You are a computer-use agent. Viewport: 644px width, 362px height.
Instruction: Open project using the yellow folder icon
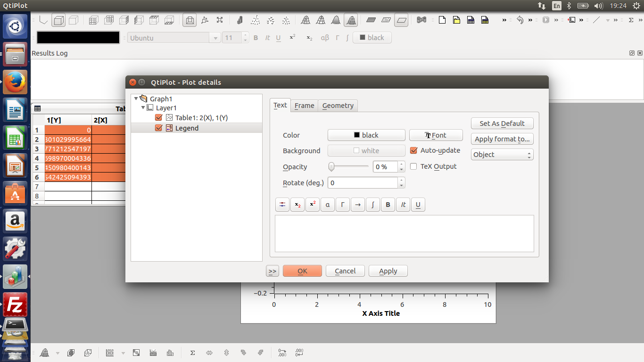(x=456, y=20)
